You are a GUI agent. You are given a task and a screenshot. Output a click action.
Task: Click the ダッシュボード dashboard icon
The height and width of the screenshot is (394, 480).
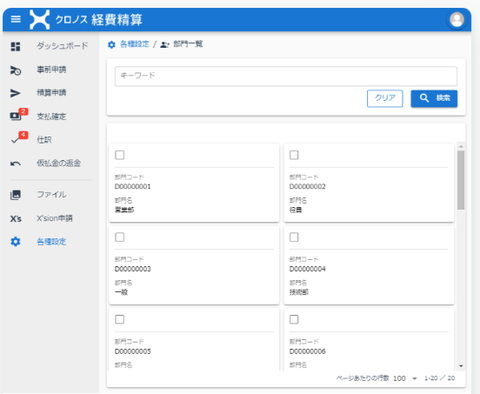coord(15,46)
